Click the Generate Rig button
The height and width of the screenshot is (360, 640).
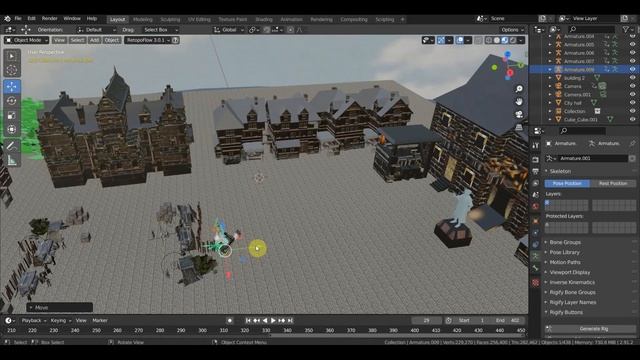pos(593,329)
